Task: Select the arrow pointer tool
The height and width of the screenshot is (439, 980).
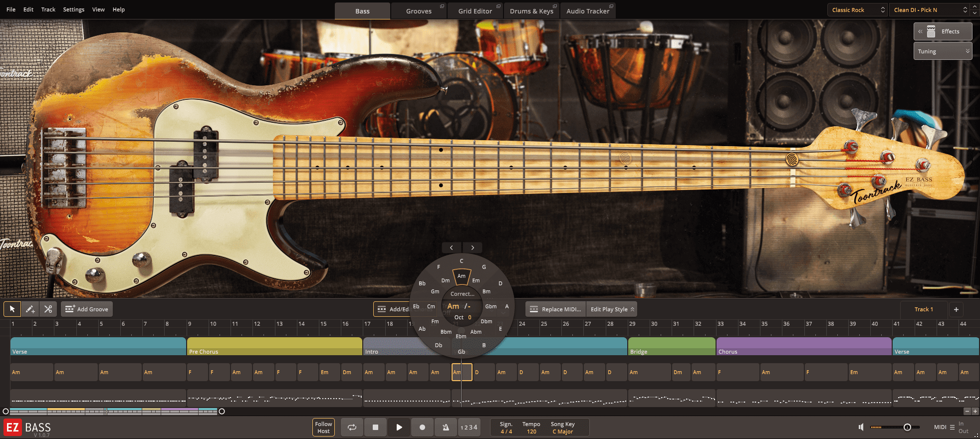Action: [12, 309]
